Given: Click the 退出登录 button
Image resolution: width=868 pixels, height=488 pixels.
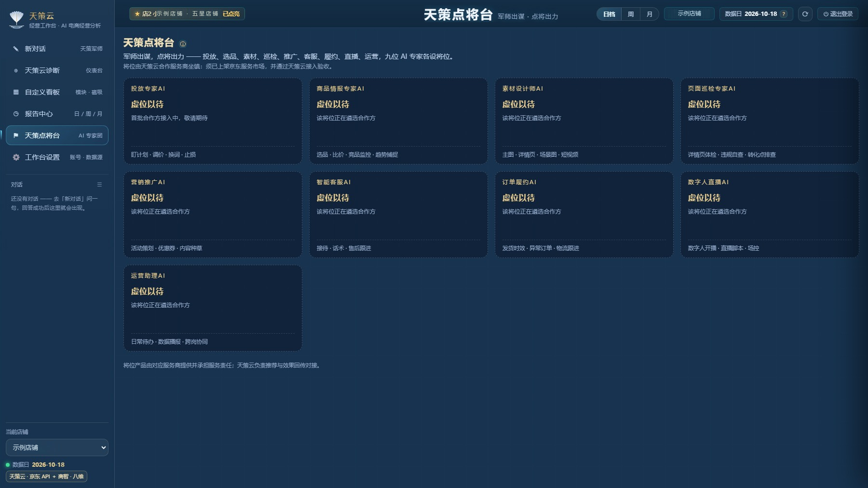Looking at the screenshot, I should (x=838, y=14).
